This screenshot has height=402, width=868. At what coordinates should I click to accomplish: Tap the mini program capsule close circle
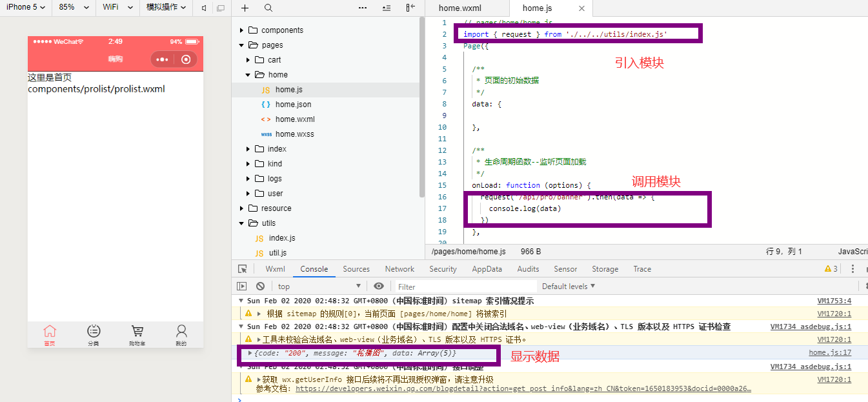click(186, 59)
